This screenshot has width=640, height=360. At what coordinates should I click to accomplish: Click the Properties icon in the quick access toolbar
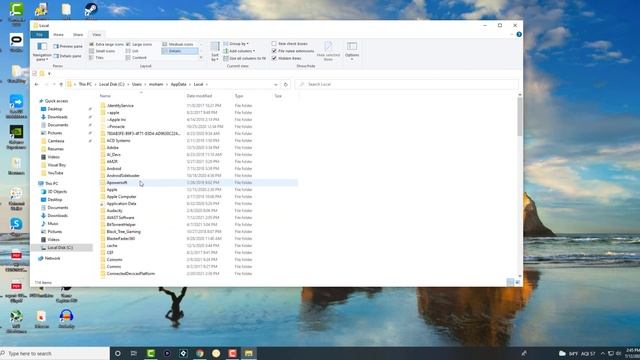35,73
